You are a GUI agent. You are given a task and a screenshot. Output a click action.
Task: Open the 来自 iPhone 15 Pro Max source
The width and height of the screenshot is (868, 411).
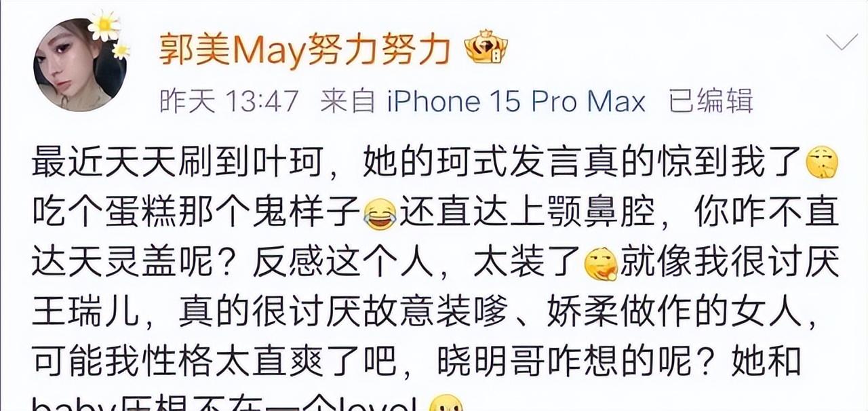click(x=483, y=102)
